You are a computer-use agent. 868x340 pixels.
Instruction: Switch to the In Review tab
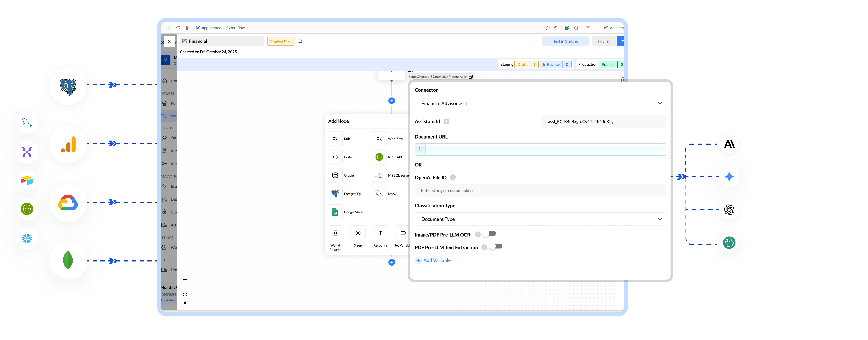tap(551, 64)
